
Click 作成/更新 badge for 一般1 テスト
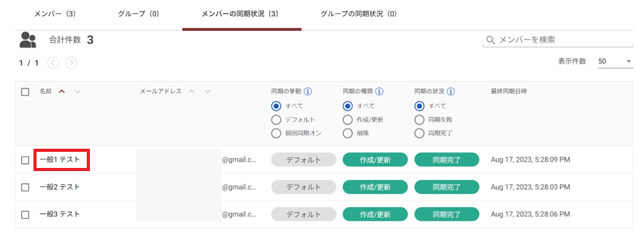pos(375,160)
